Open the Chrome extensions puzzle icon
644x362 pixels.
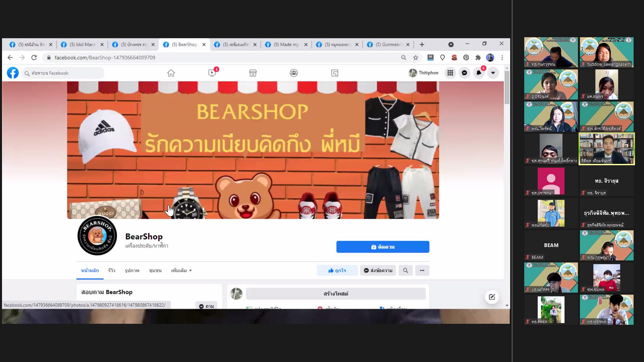[x=478, y=58]
